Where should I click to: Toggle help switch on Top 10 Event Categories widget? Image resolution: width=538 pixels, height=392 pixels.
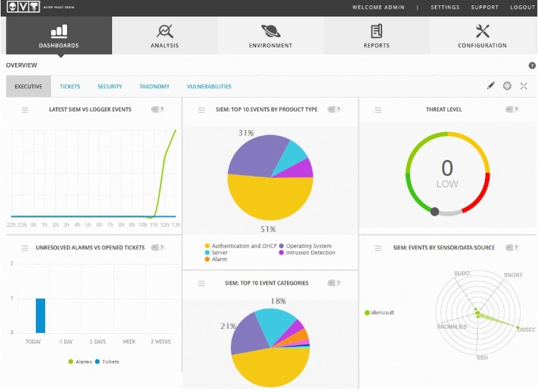click(334, 283)
